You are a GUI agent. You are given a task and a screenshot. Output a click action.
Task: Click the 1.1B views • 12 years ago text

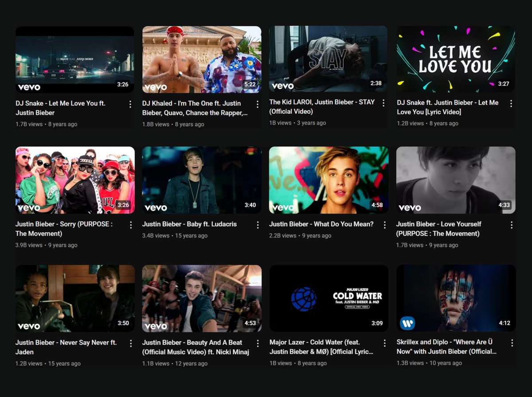tap(175, 363)
